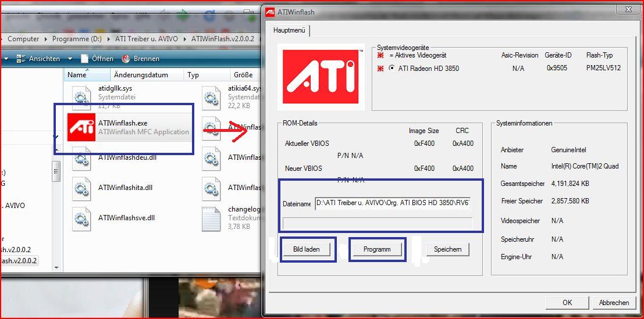The width and height of the screenshot is (644, 319).
Task: Click the Speichern button
Action: click(x=448, y=249)
